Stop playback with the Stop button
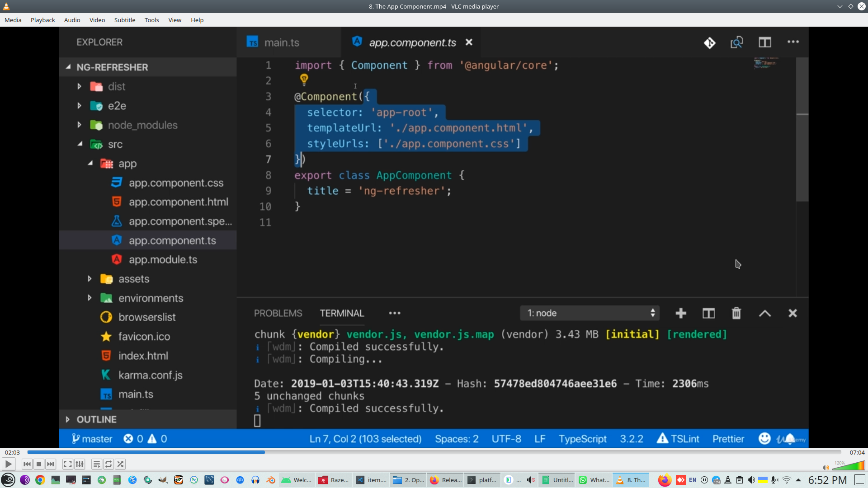 tap(39, 464)
